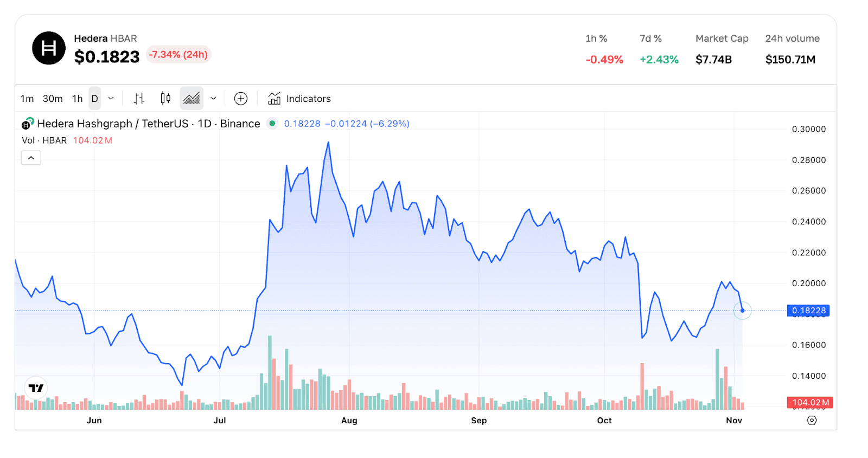
Task: Select the area chart style icon
Action: (192, 98)
